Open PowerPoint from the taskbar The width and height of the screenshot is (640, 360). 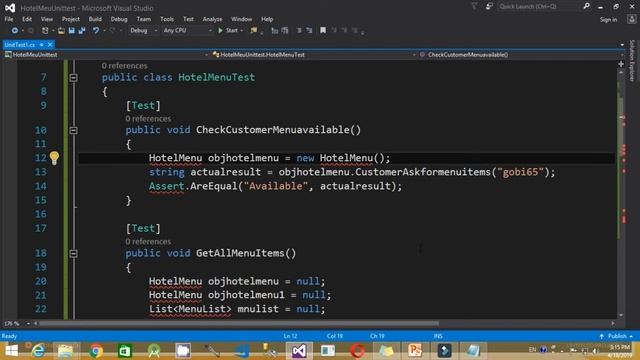[x=415, y=351]
